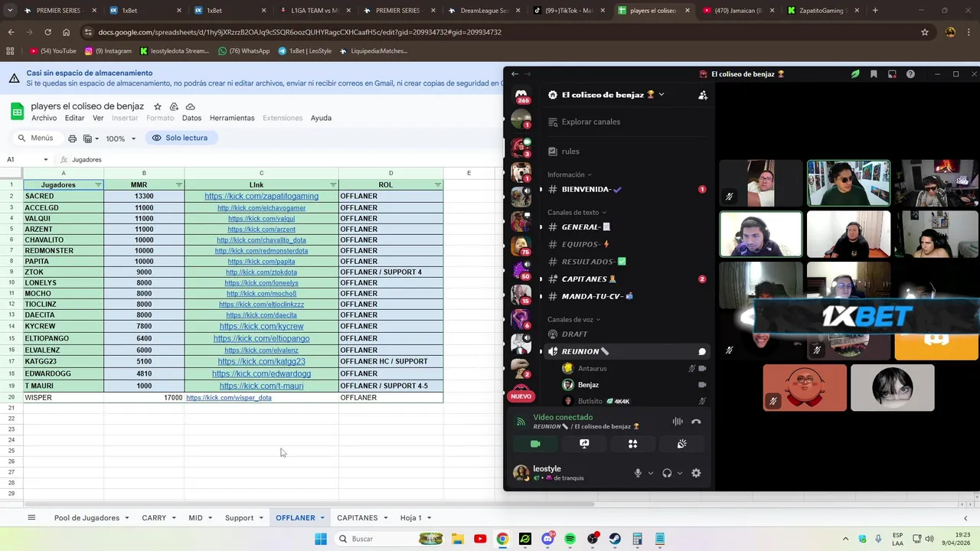This screenshot has width=980, height=551.
Task: Open Spotify from the taskbar
Action: tap(570, 539)
